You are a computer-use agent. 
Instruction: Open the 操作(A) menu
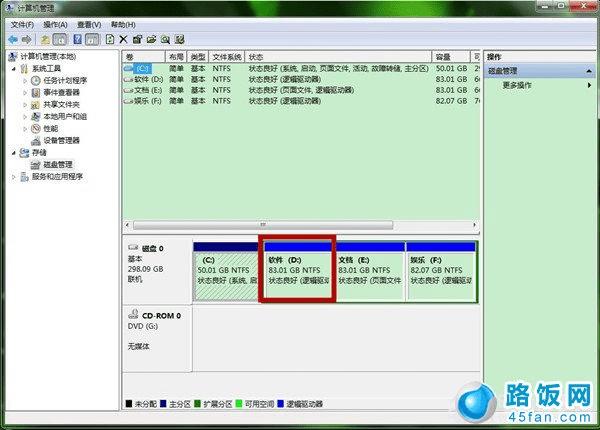pyautogui.click(x=55, y=25)
